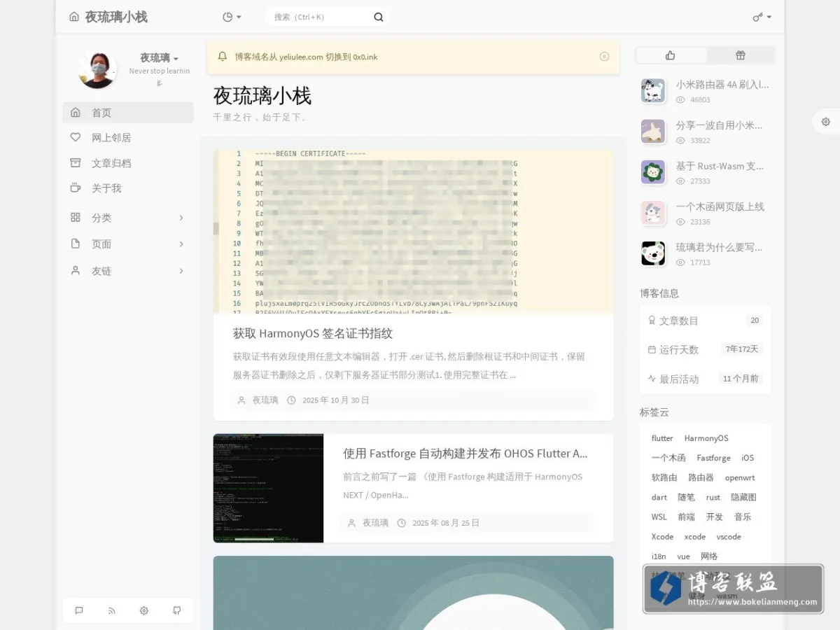Open the key icon login dropdown

[762, 17]
